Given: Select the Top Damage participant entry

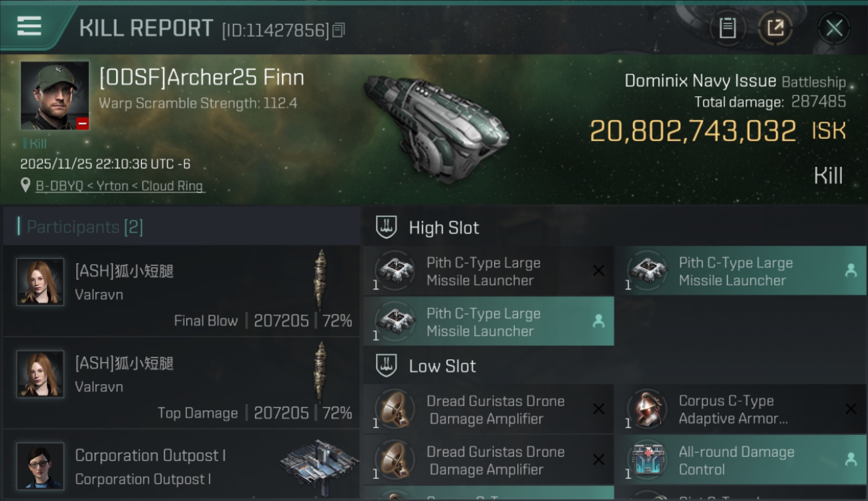Looking at the screenshot, I should [x=182, y=383].
